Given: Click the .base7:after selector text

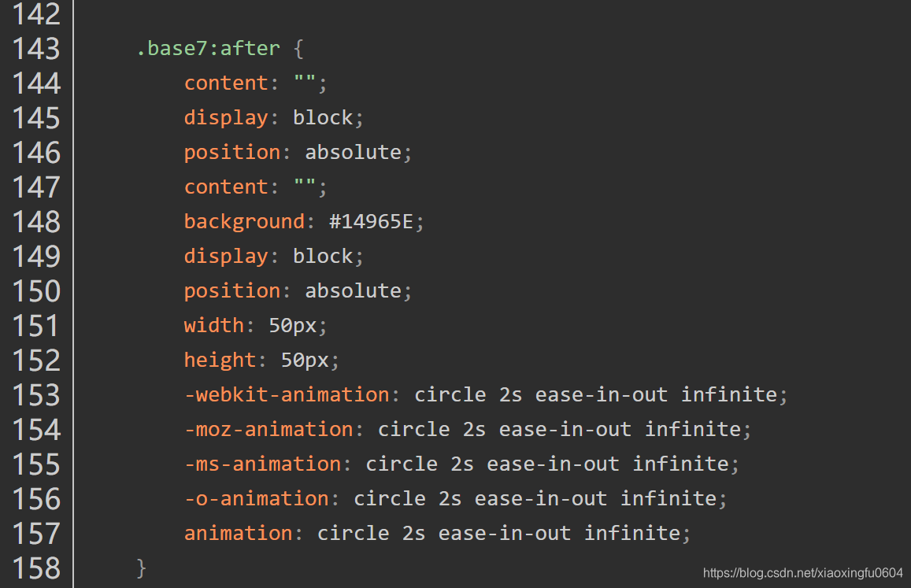Looking at the screenshot, I should [x=208, y=48].
